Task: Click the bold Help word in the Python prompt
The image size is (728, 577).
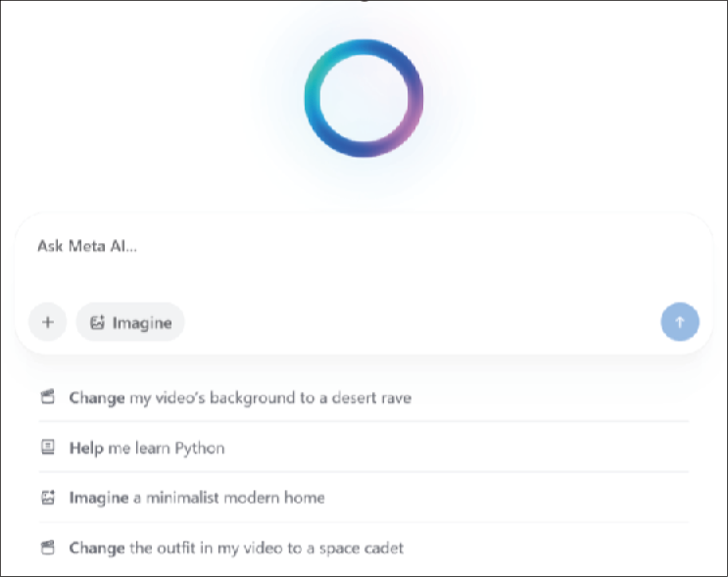Action: (x=86, y=448)
